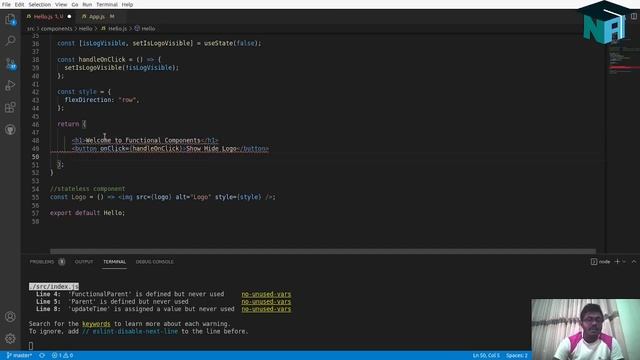Open the View menu
The width and height of the screenshot is (640, 360).
point(61,4)
